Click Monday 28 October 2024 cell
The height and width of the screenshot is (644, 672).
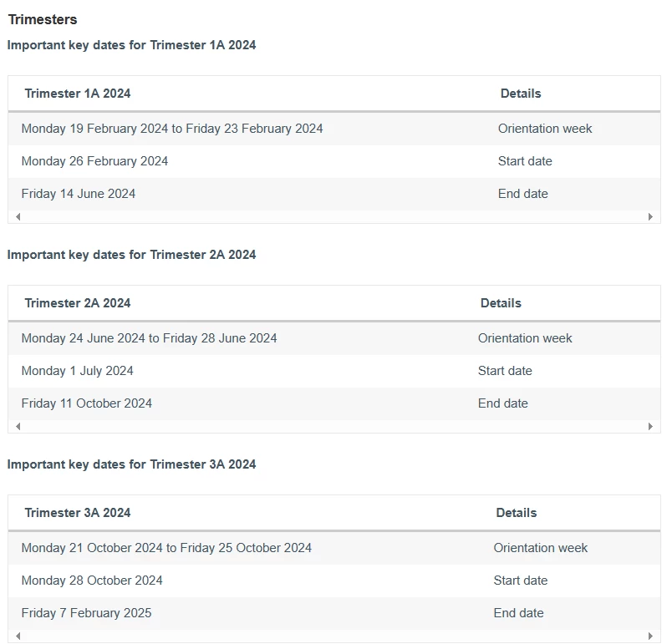pos(92,581)
